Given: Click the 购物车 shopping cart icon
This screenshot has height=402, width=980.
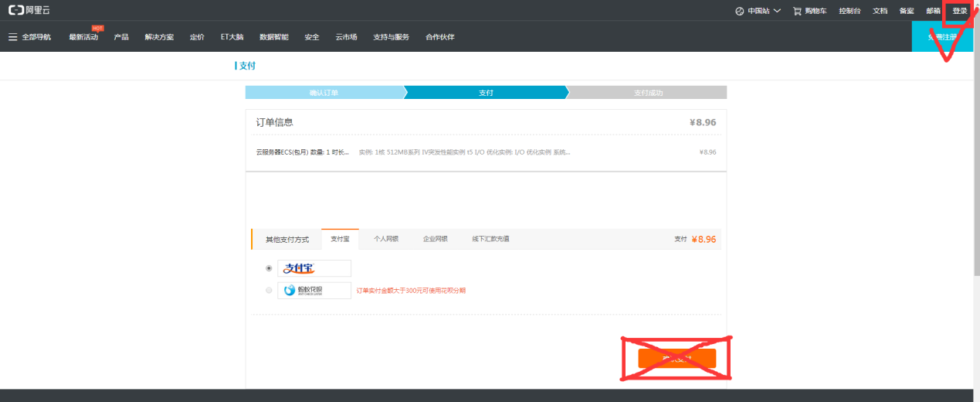Looking at the screenshot, I should tap(797, 11).
